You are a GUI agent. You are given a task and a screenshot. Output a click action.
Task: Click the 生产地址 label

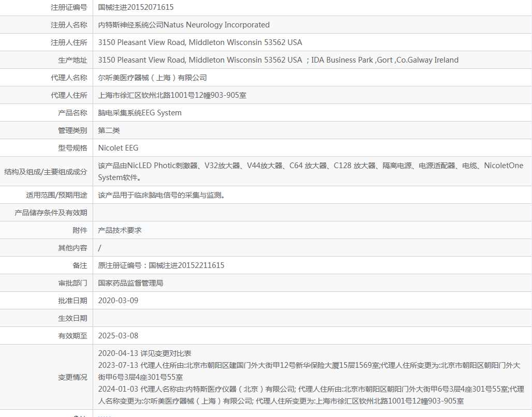tap(72, 60)
